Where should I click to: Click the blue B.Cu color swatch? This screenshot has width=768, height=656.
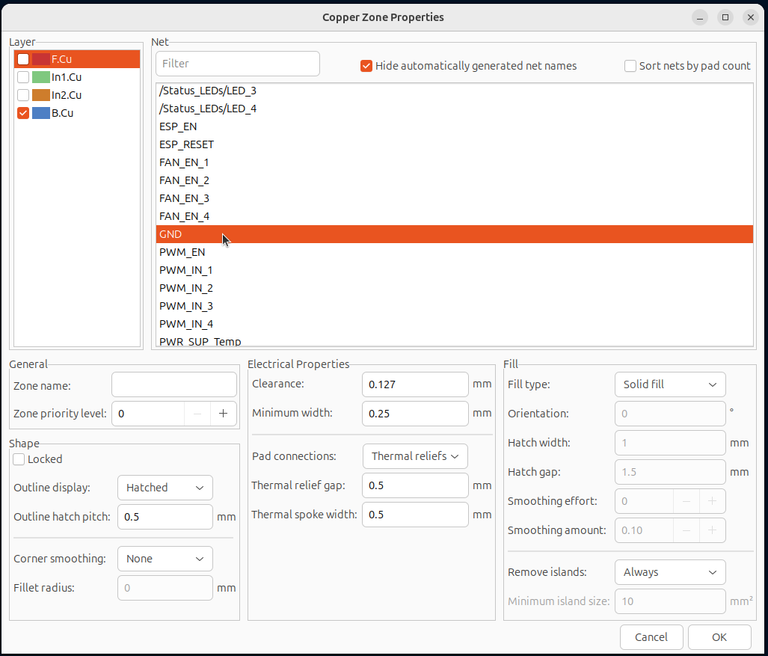click(x=41, y=113)
